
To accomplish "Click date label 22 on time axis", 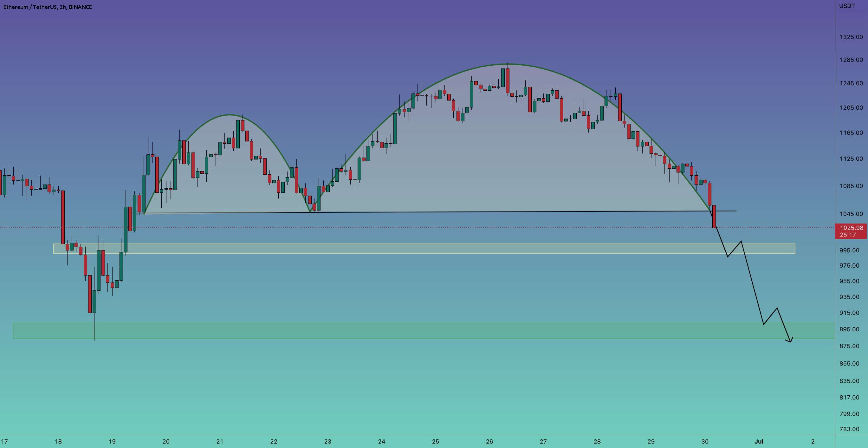I will [x=274, y=441].
